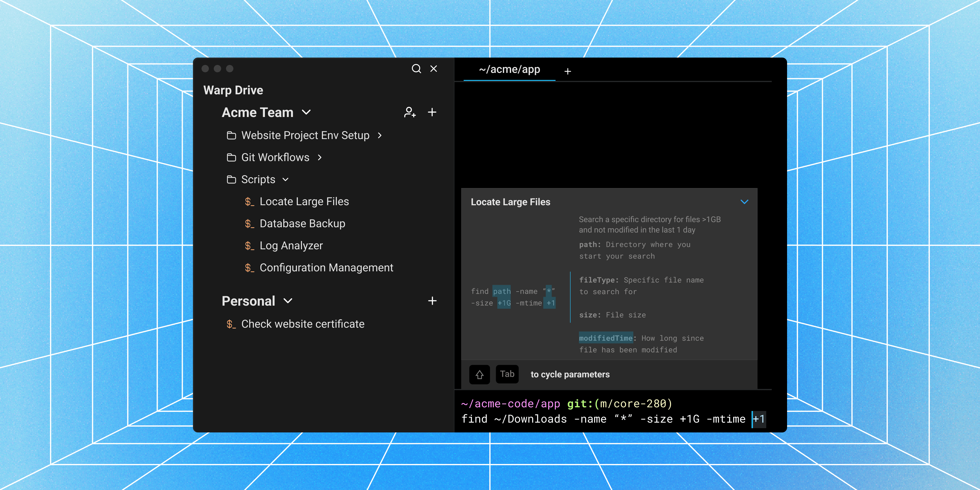980x490 pixels.
Task: Open a new terminal tab
Action: coord(567,71)
